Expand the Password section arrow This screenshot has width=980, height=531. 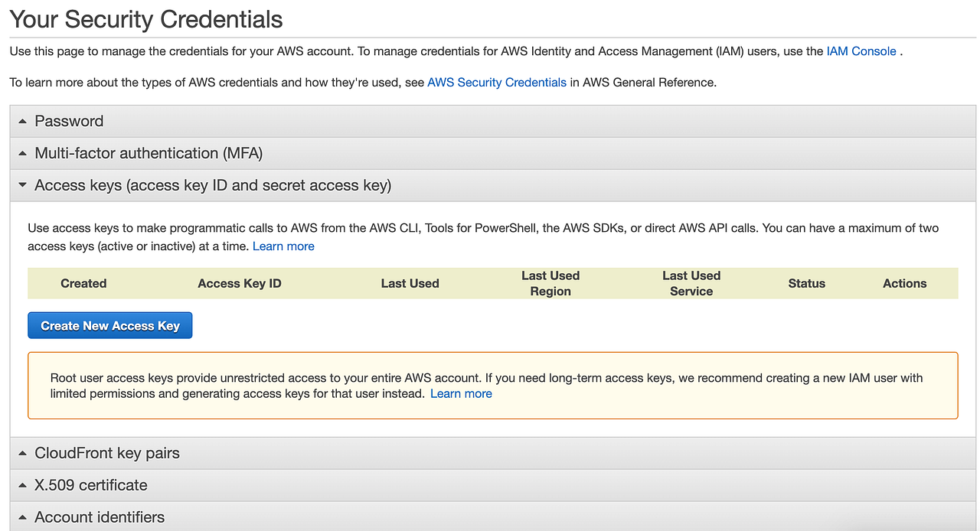click(22, 122)
